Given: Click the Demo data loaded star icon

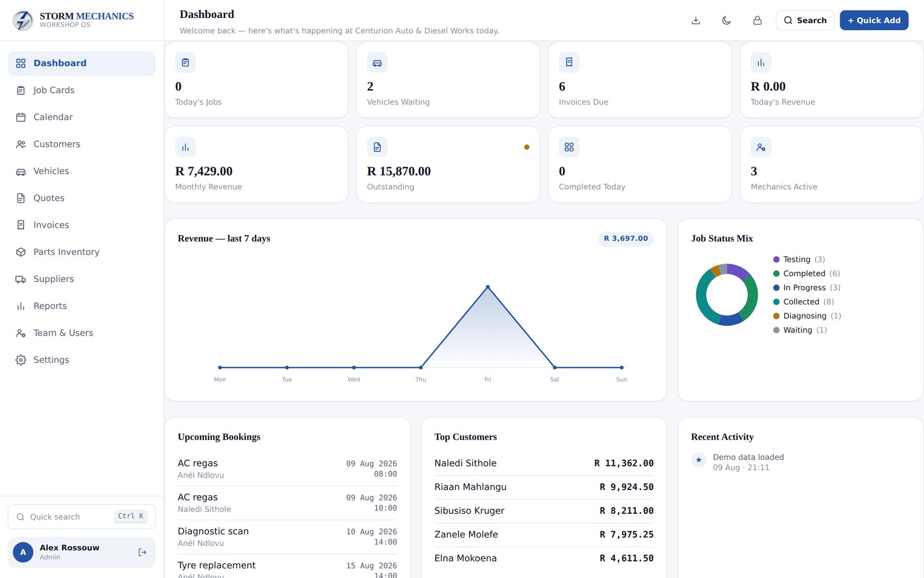Looking at the screenshot, I should pyautogui.click(x=699, y=460).
